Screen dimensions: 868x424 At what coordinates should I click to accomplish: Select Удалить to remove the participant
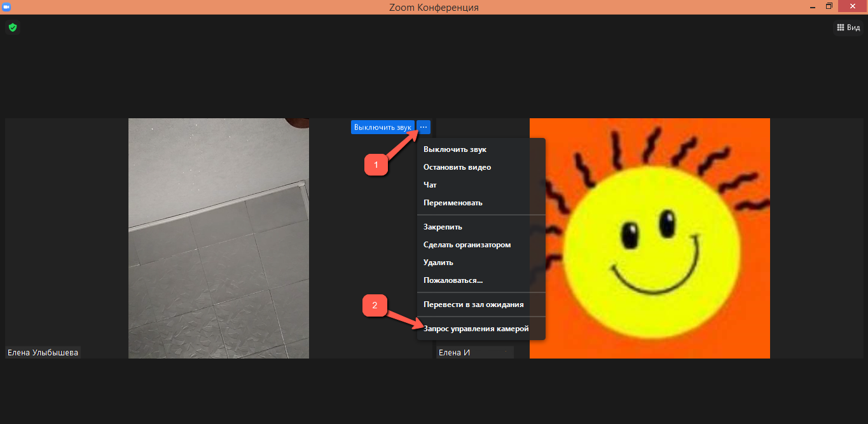point(438,263)
